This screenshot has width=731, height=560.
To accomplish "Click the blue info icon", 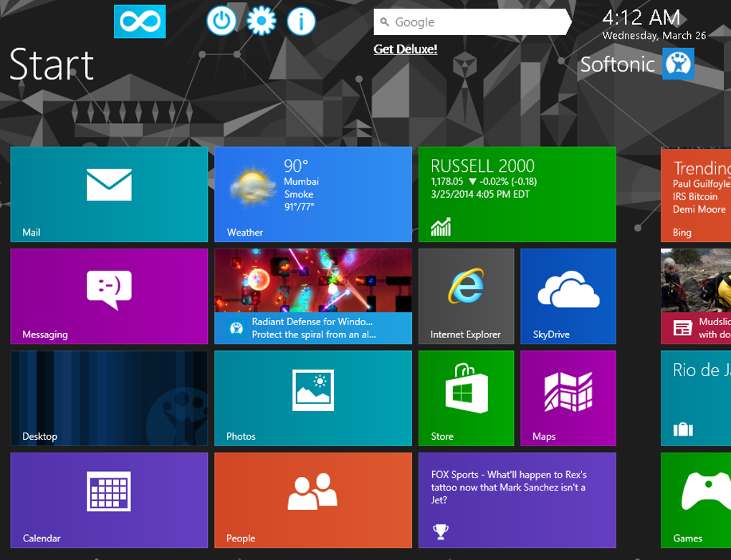I will click(300, 21).
